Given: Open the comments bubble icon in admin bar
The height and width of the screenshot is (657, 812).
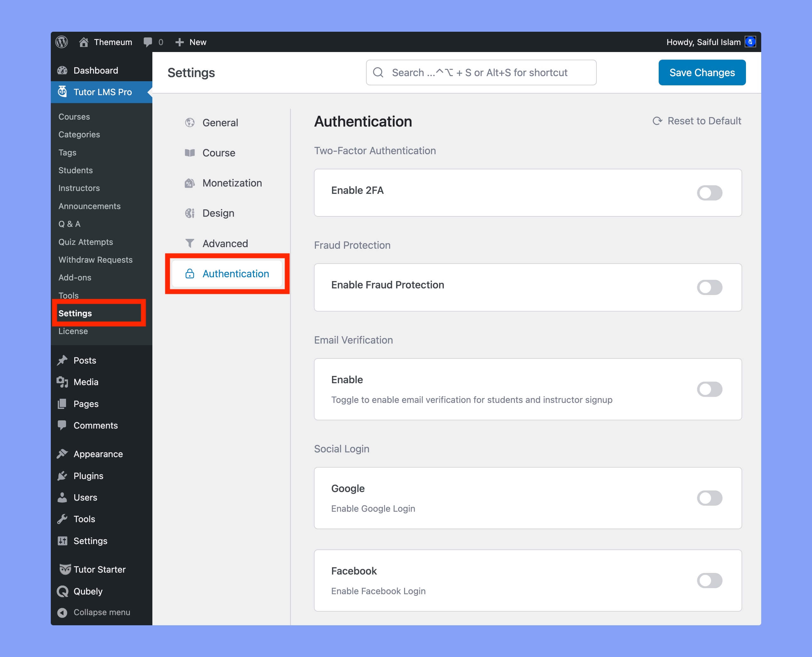Looking at the screenshot, I should [148, 42].
